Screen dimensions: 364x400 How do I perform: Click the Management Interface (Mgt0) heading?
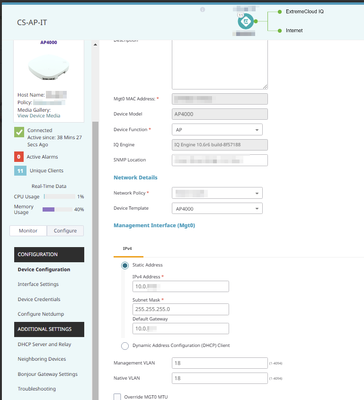[154, 225]
